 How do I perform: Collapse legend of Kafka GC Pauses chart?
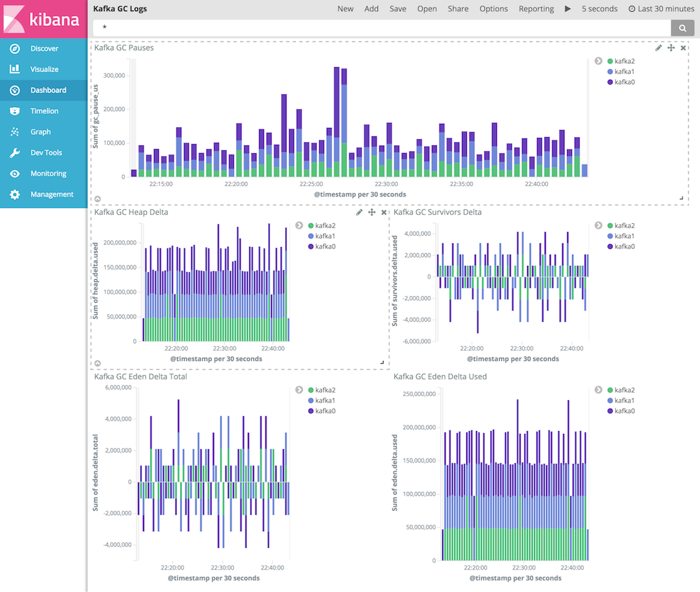[598, 61]
